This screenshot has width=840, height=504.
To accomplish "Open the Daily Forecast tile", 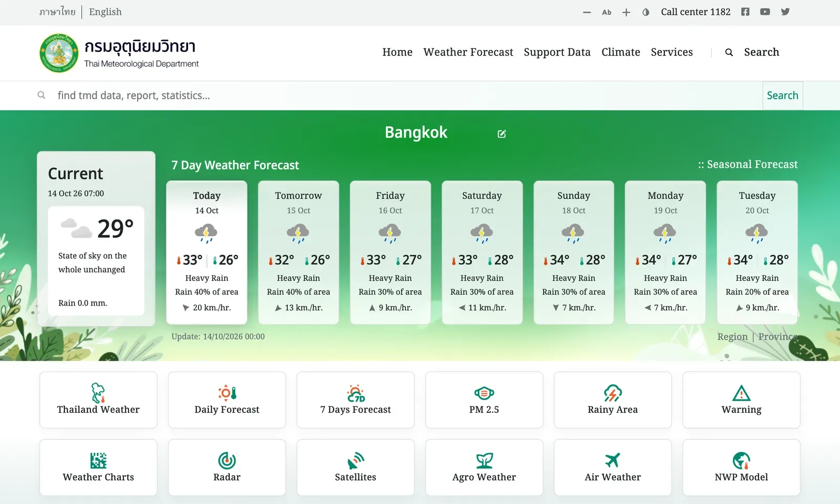I will pyautogui.click(x=227, y=400).
